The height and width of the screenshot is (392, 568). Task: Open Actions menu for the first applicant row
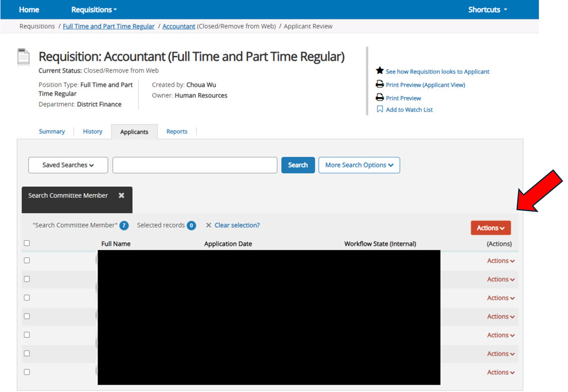[x=500, y=261]
